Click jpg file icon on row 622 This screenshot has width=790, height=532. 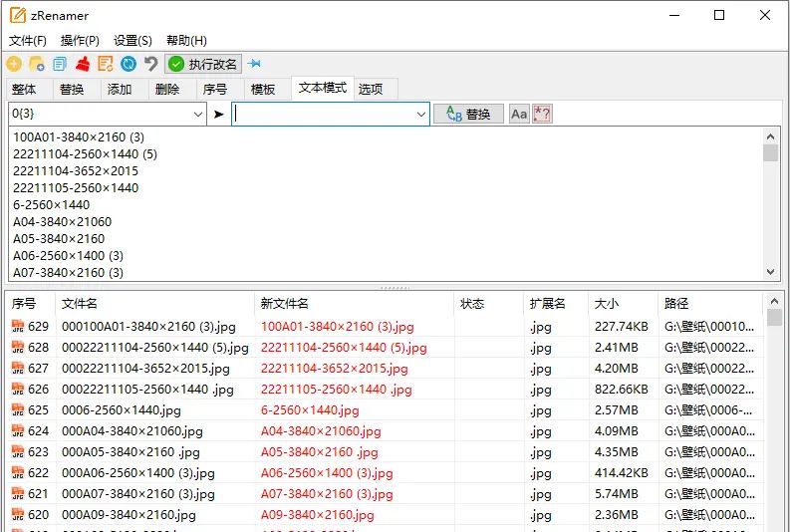click(x=18, y=472)
